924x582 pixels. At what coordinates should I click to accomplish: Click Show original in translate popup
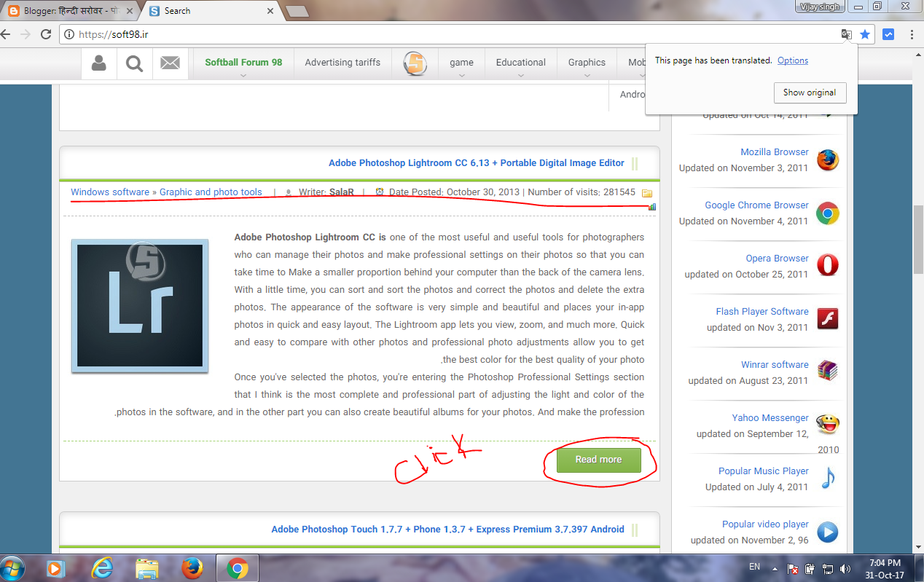[x=810, y=93]
